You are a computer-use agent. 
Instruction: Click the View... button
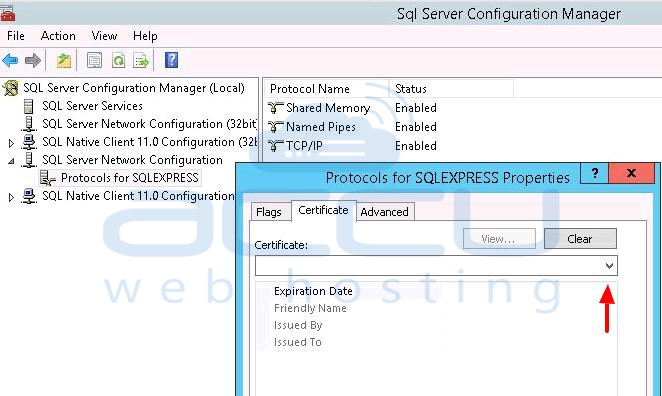point(499,239)
